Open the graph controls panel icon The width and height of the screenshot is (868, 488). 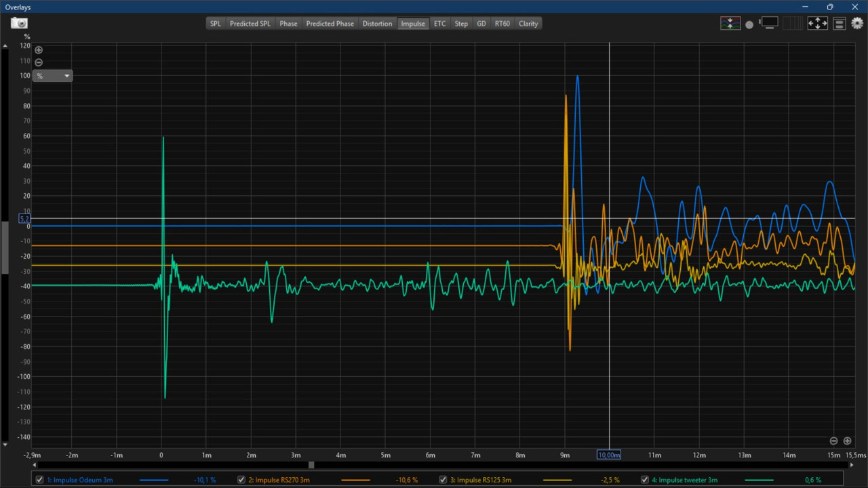(840, 24)
